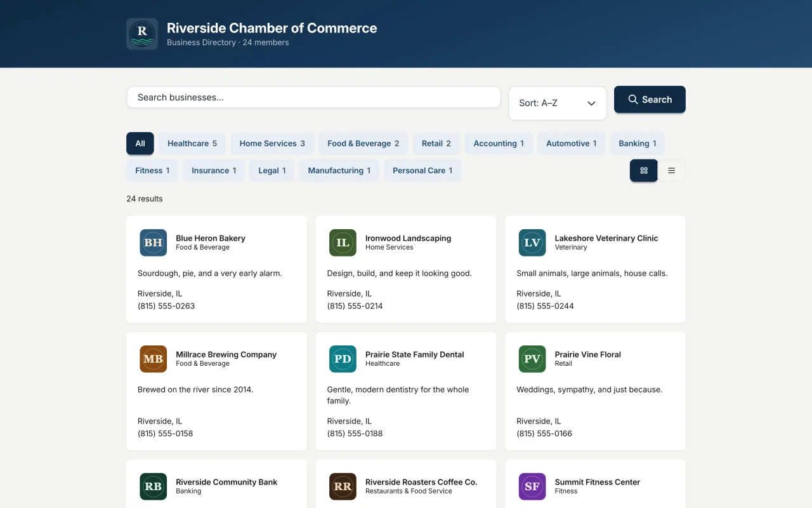Open Summit Fitness Center listing title

(x=598, y=482)
